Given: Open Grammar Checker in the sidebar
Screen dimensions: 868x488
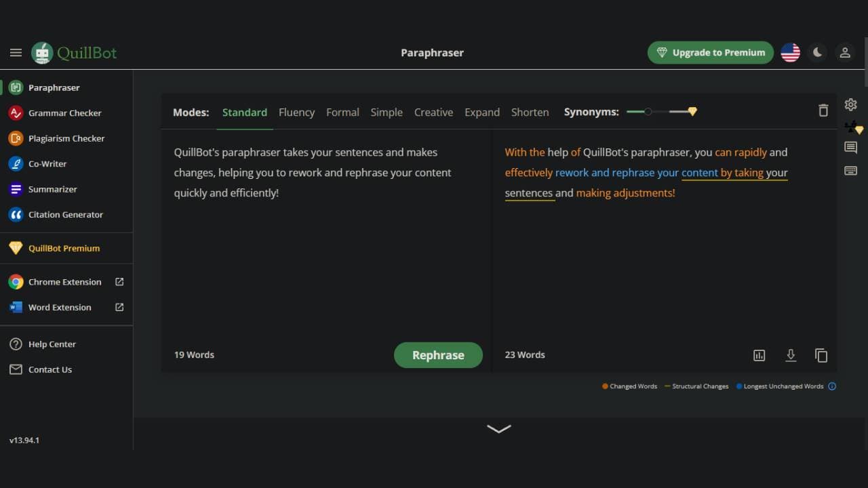Looking at the screenshot, I should (x=66, y=113).
